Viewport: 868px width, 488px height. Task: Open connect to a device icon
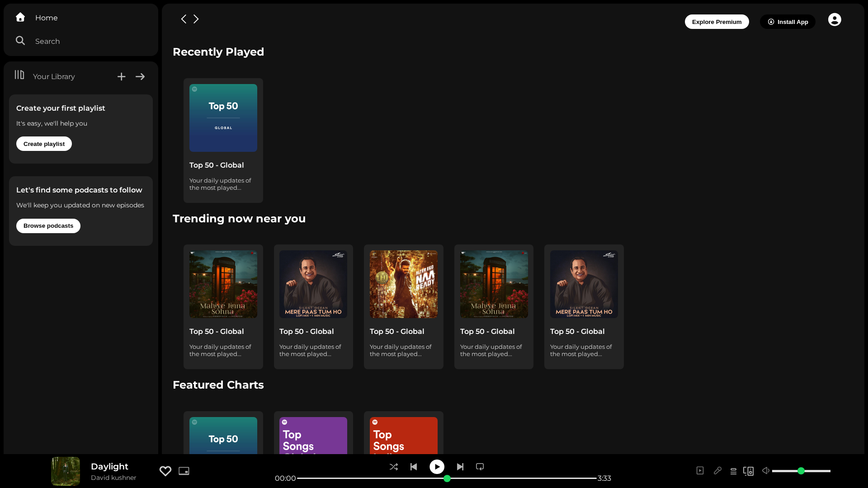pyautogui.click(x=749, y=471)
